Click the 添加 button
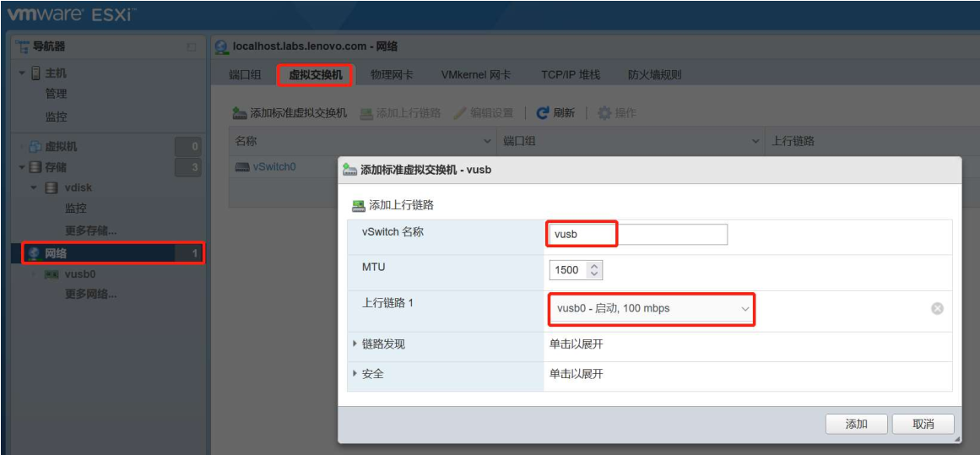The image size is (980, 455). pyautogui.click(x=856, y=424)
